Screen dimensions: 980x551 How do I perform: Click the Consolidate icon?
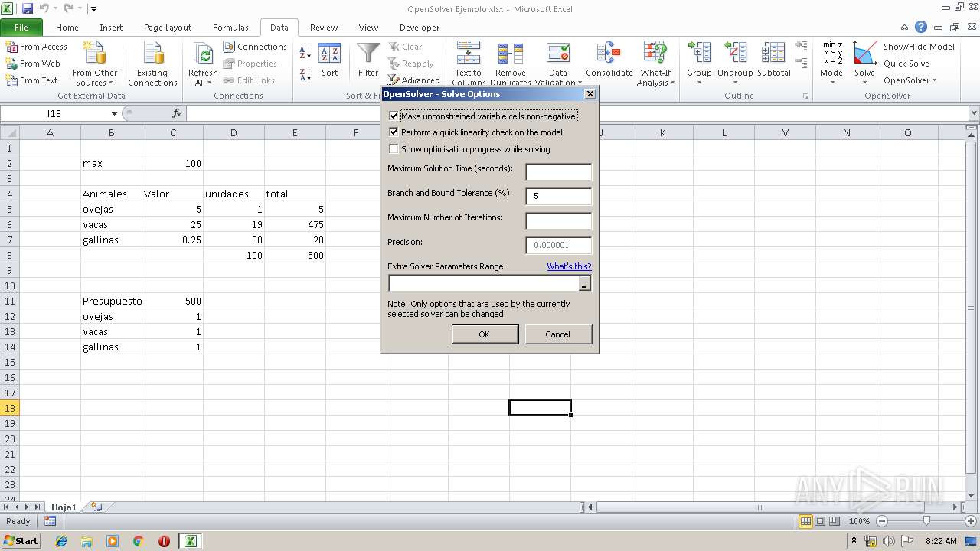click(609, 54)
